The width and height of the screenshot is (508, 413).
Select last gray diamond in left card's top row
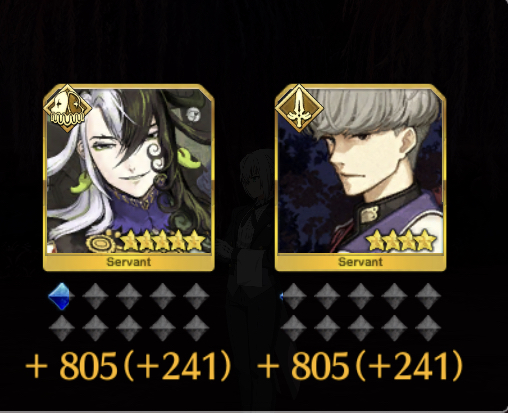[x=196, y=296]
